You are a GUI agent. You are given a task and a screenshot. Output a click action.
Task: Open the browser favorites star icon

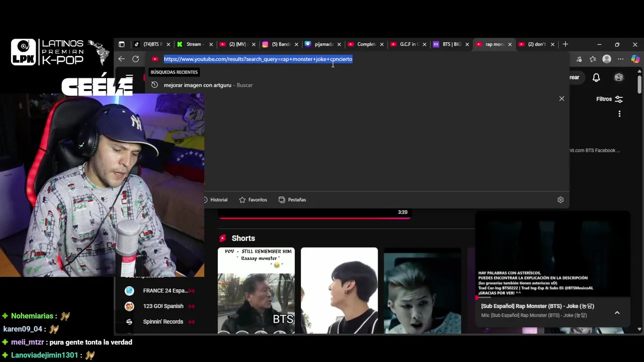pyautogui.click(x=593, y=59)
